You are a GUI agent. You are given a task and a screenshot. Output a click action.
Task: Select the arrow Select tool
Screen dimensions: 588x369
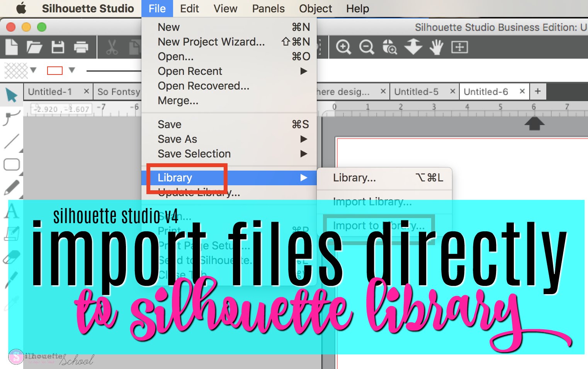[x=11, y=95]
